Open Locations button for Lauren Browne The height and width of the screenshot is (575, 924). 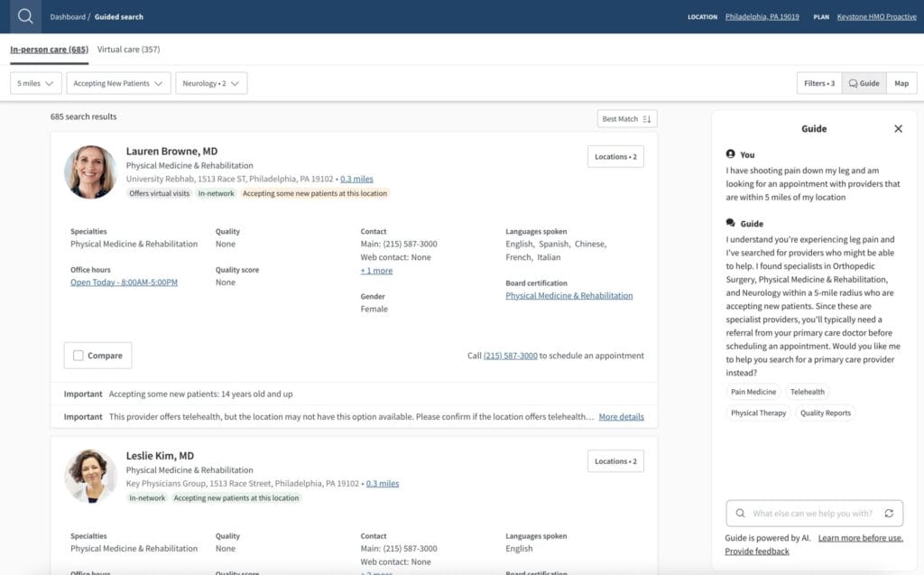point(615,157)
